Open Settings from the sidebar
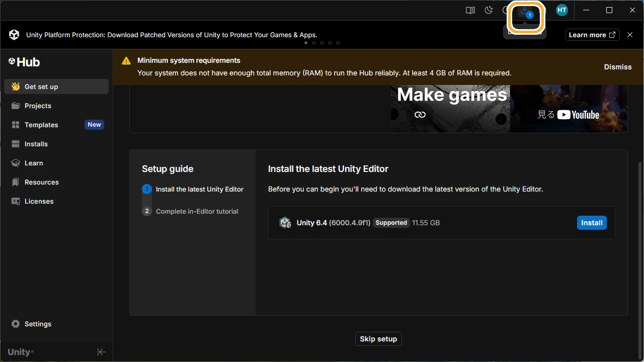This screenshot has height=362, width=644. coord(56,324)
